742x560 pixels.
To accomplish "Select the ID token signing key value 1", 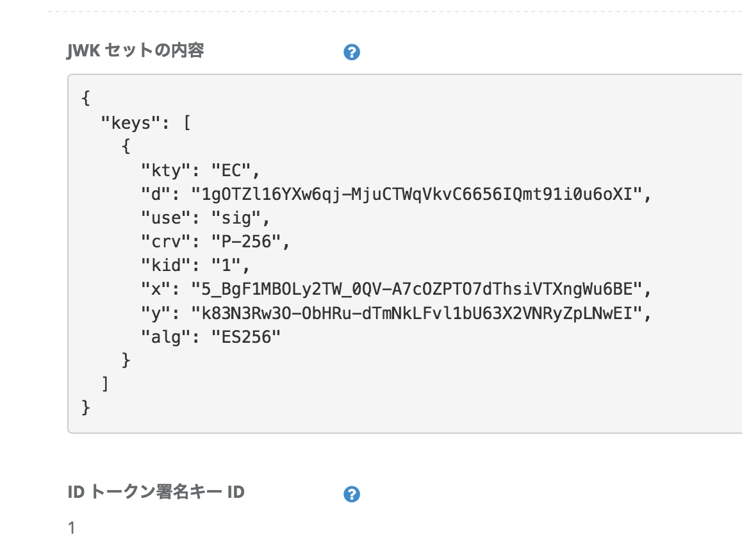I will (72, 528).
